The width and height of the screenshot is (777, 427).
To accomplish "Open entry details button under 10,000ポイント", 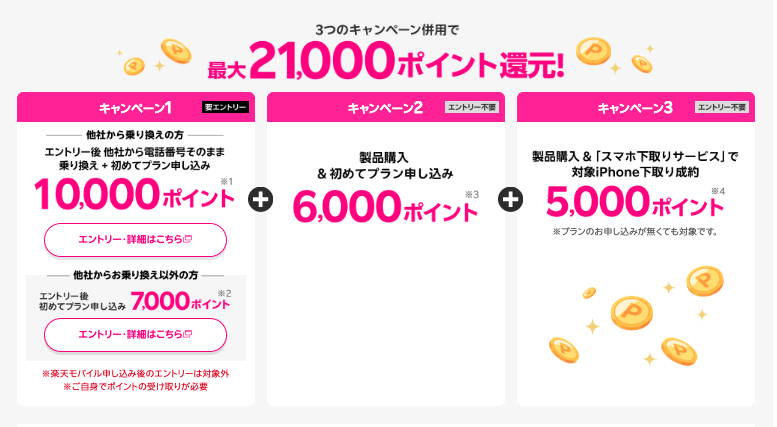I will [136, 240].
